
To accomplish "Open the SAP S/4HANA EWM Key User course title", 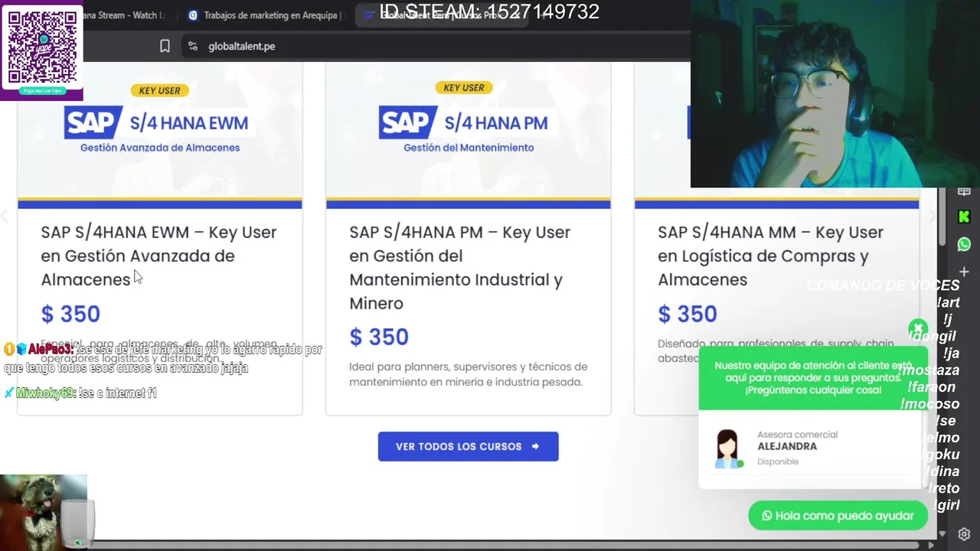I will pyautogui.click(x=158, y=256).
